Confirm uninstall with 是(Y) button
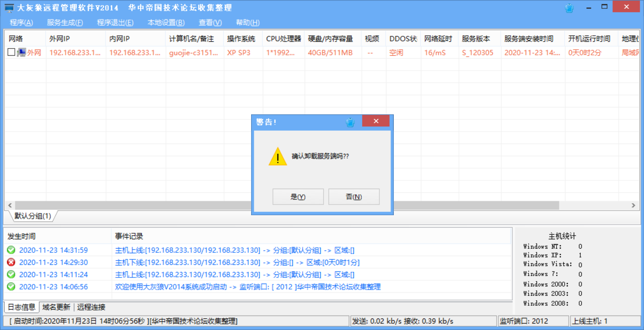644x330 pixels. [x=298, y=197]
